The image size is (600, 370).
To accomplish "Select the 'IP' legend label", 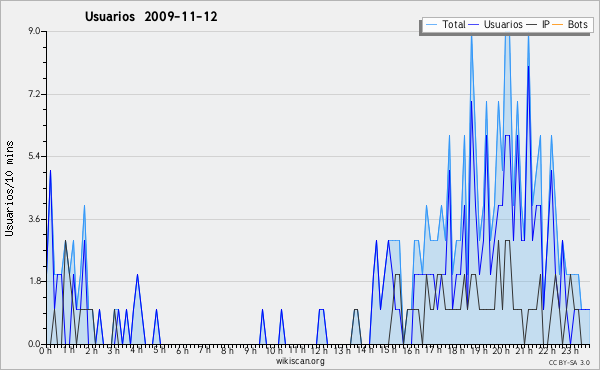I will pos(546,24).
